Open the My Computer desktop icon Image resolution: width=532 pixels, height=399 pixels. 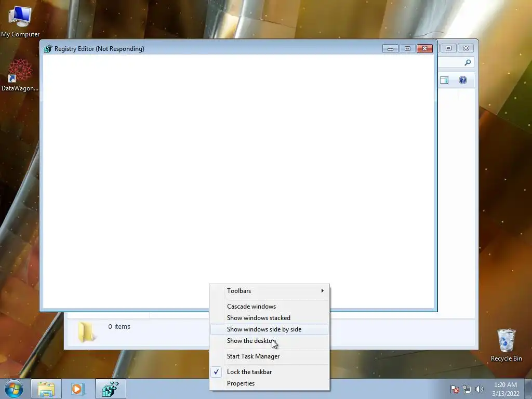pyautogui.click(x=20, y=21)
